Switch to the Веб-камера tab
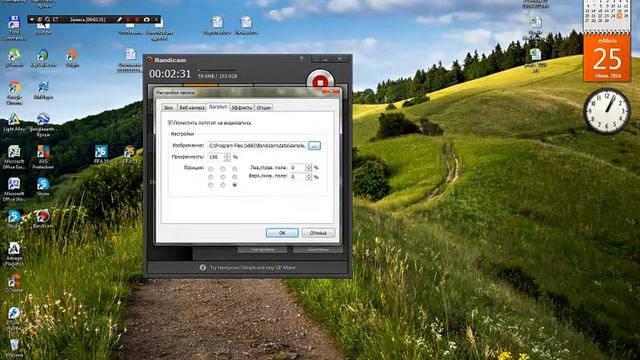 click(x=192, y=108)
